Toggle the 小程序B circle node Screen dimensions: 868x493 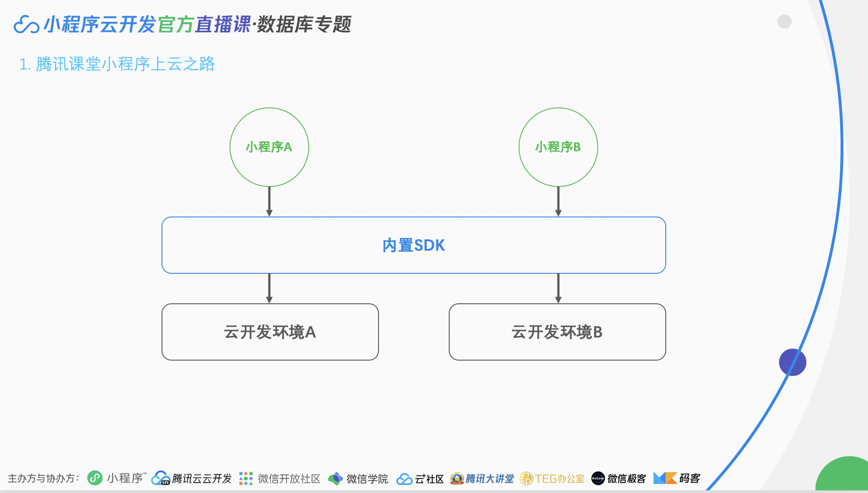pyautogui.click(x=558, y=147)
